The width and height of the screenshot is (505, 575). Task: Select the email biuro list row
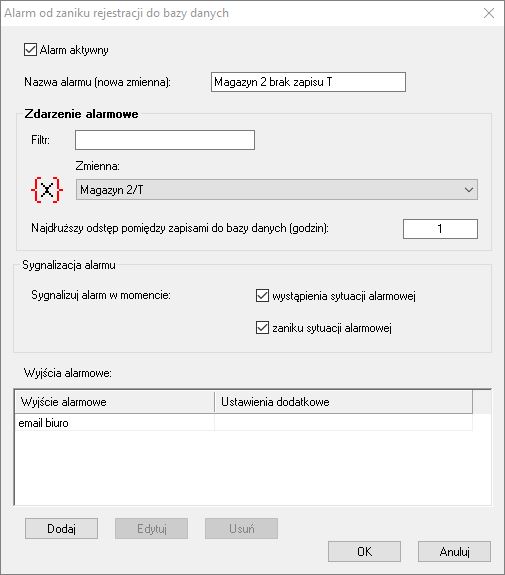(244, 423)
